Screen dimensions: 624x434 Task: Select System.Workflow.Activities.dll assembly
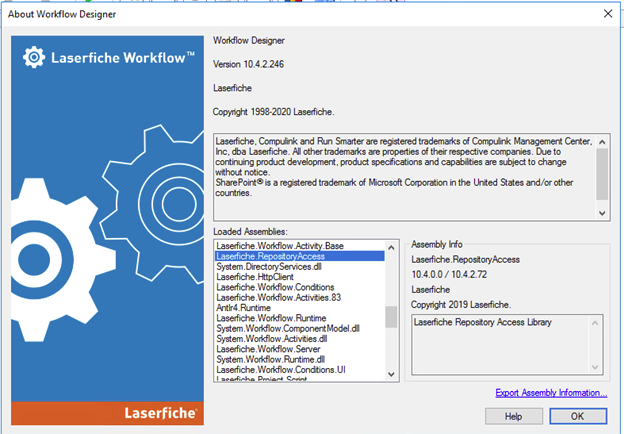click(300, 339)
